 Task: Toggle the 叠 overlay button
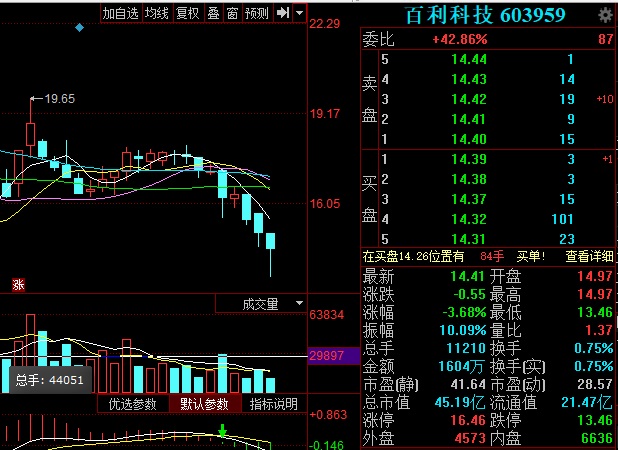point(213,13)
